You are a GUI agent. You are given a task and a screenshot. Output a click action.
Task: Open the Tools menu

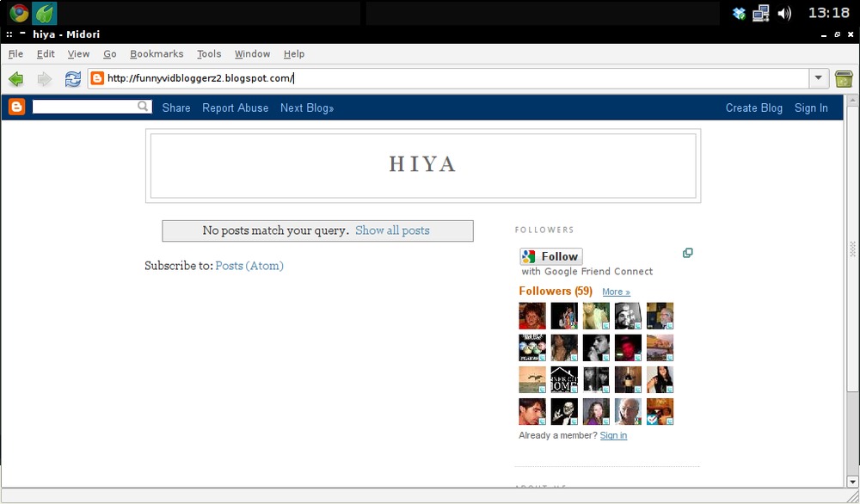(209, 53)
